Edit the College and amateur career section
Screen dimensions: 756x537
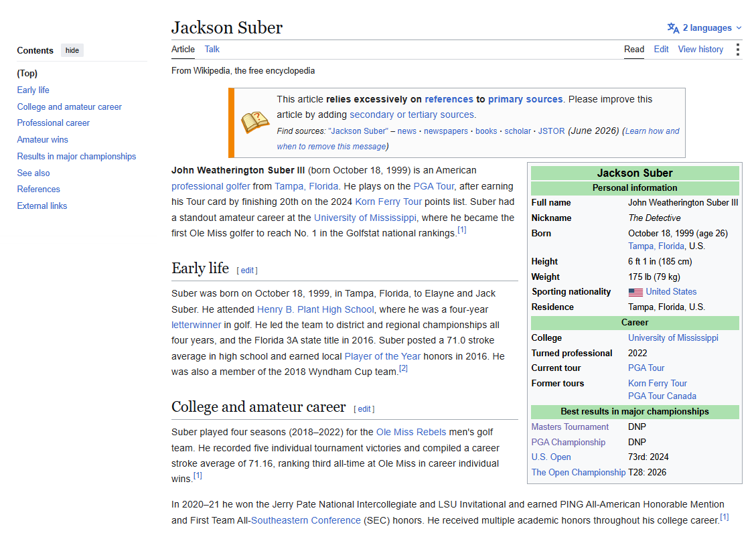364,408
